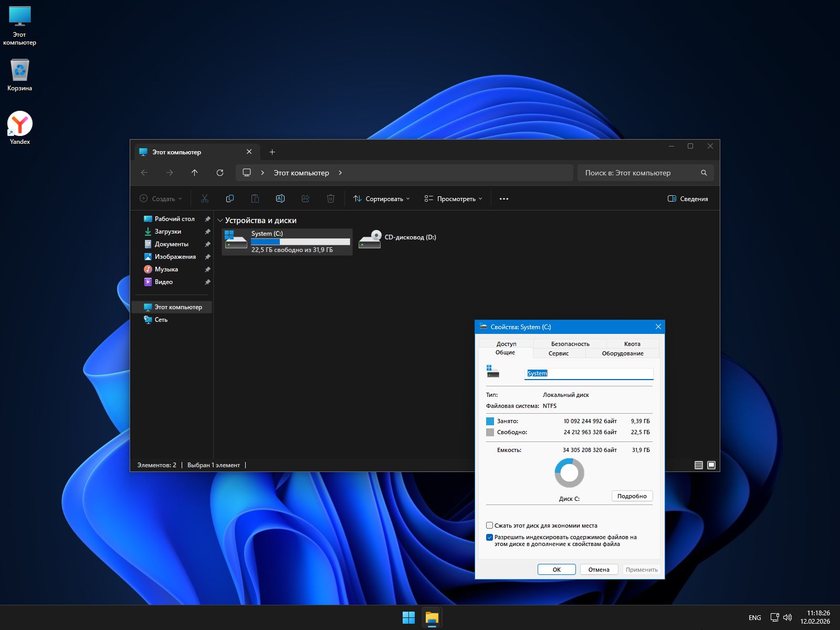Click the three-dot More options icon
This screenshot has height=630, width=840.
tap(504, 199)
